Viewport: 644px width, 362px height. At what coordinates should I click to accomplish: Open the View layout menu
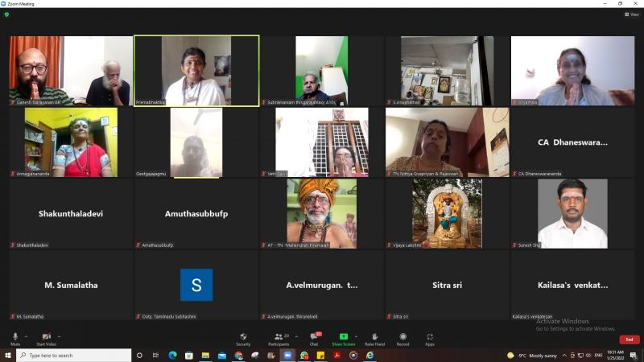click(632, 14)
